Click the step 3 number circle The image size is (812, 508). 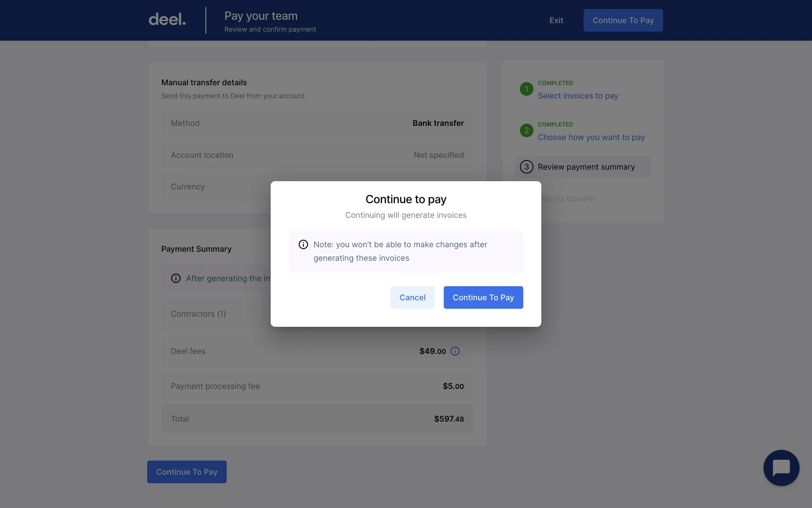click(x=526, y=166)
